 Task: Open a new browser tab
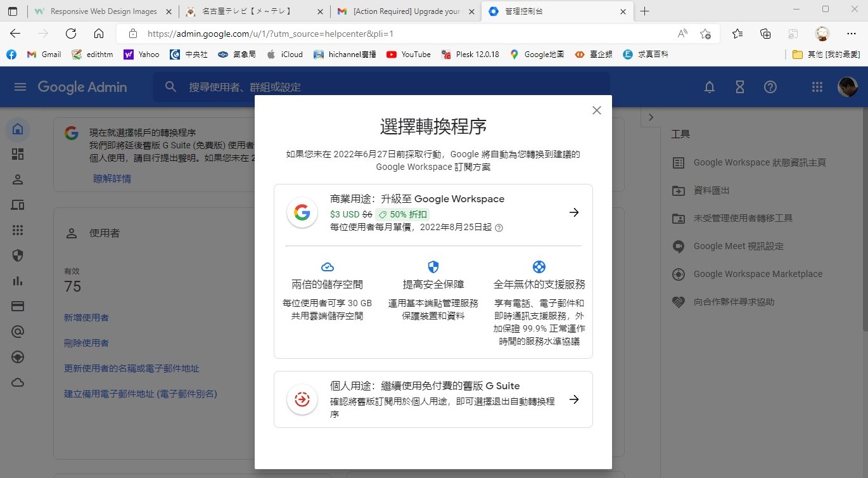pyautogui.click(x=645, y=11)
